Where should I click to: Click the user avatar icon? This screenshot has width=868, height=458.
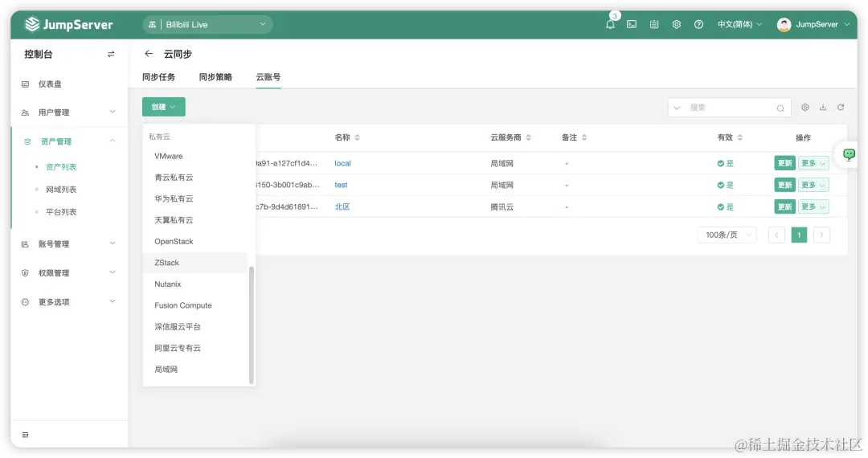(x=784, y=24)
